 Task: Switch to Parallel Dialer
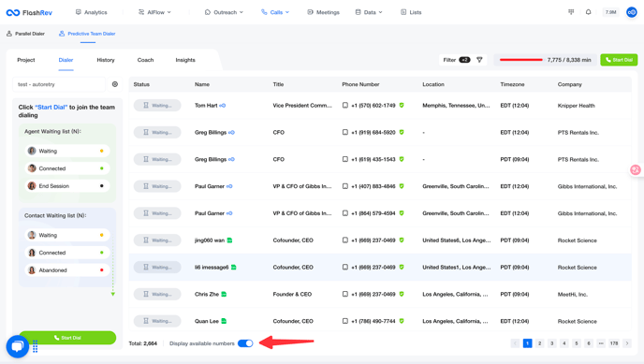click(25, 34)
